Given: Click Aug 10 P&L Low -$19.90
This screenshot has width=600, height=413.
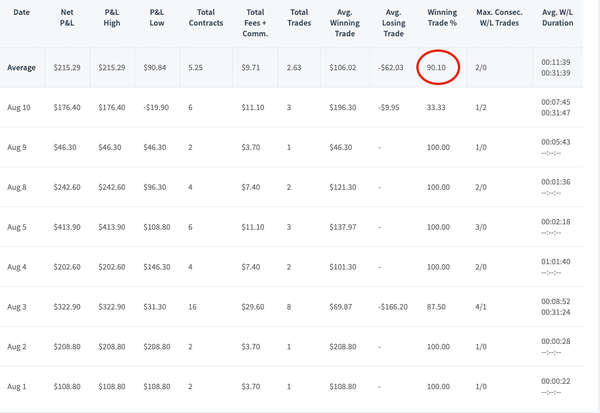Looking at the screenshot, I should (156, 108).
